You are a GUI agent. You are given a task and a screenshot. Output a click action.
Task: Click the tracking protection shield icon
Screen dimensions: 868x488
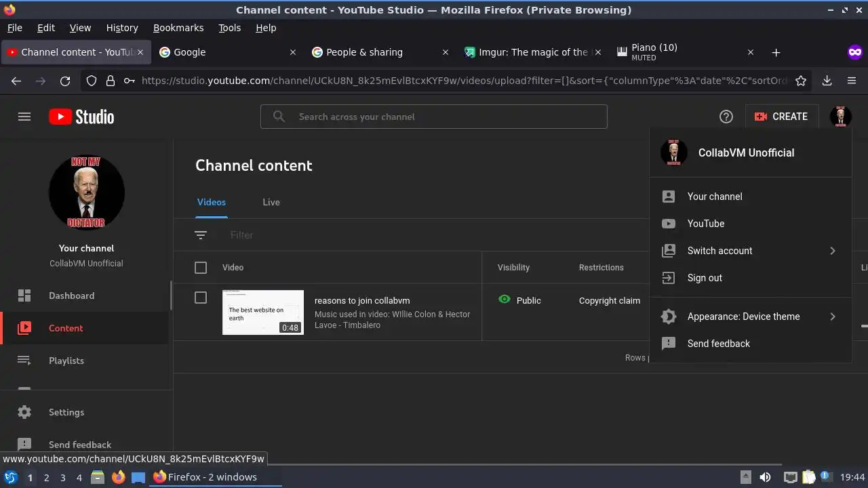click(x=92, y=81)
